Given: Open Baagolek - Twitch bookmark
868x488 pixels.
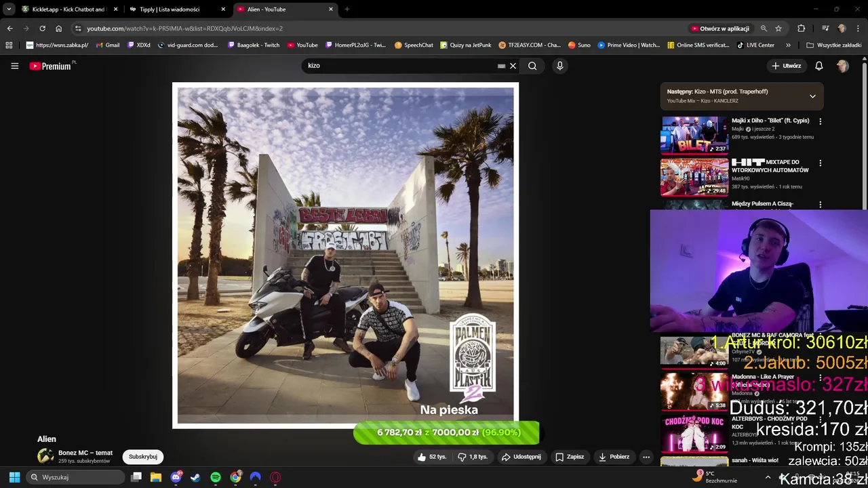Looking at the screenshot, I should [x=253, y=45].
